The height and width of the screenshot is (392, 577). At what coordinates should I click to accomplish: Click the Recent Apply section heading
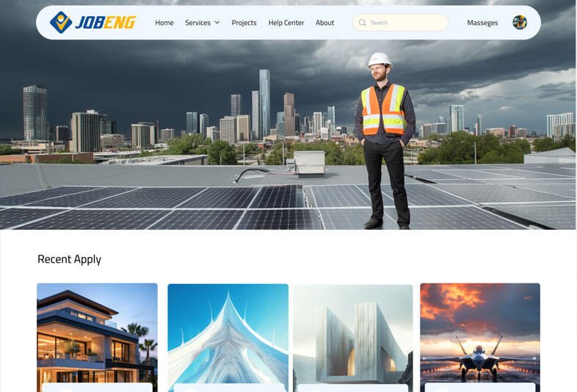point(69,259)
